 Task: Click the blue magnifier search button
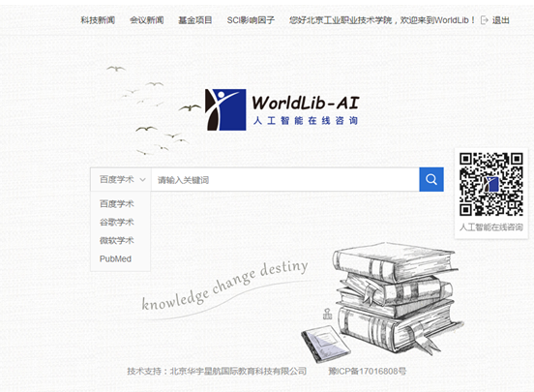(431, 179)
